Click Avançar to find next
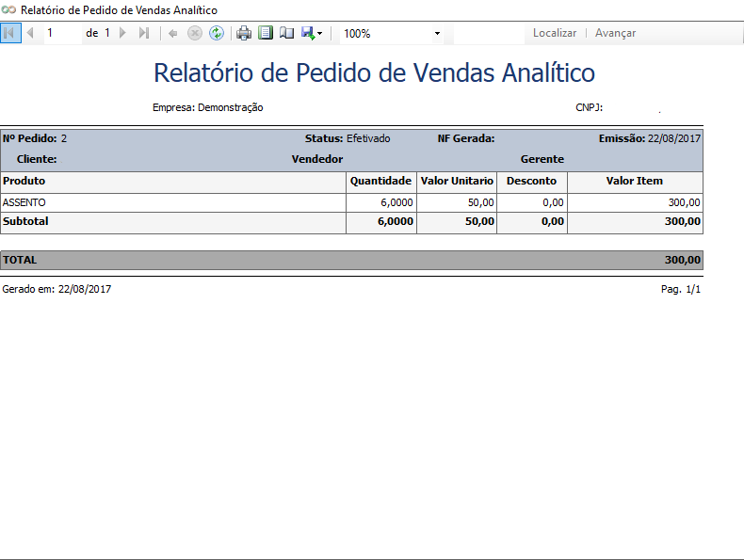 point(615,33)
